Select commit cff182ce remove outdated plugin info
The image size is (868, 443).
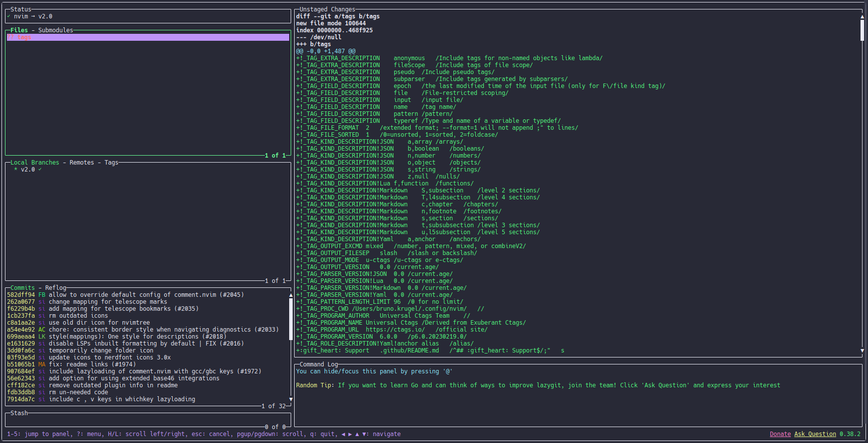(147, 385)
